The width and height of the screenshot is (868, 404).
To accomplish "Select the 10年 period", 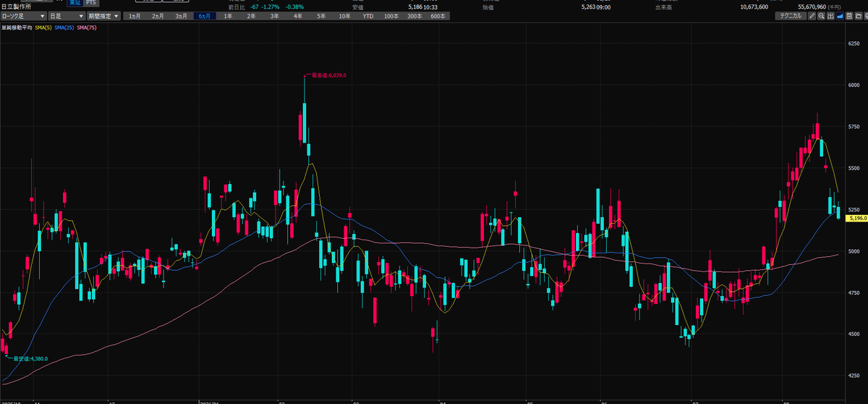I will click(344, 16).
